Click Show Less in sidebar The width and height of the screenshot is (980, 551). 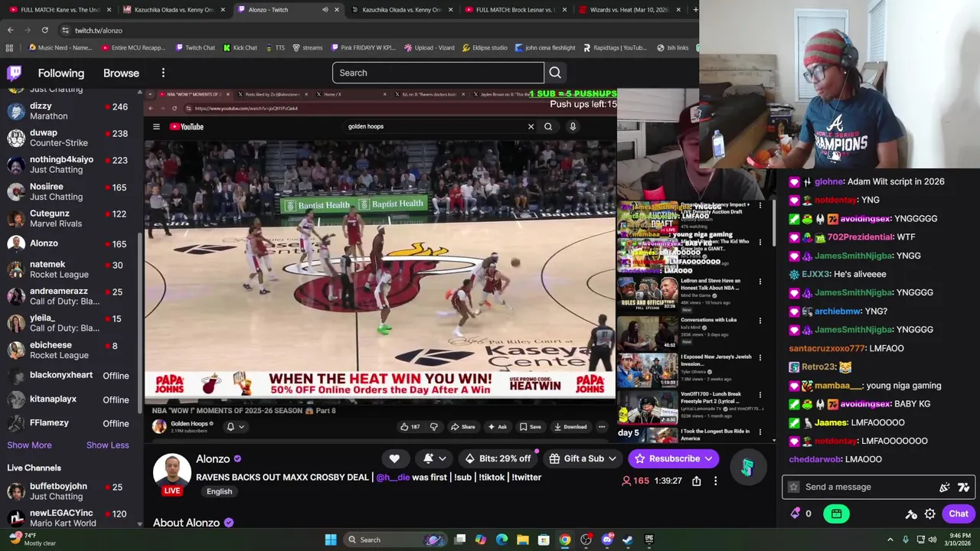107,445
